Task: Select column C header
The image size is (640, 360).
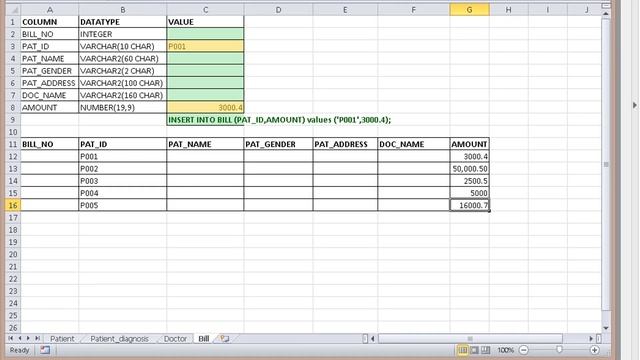Action: 205,9
